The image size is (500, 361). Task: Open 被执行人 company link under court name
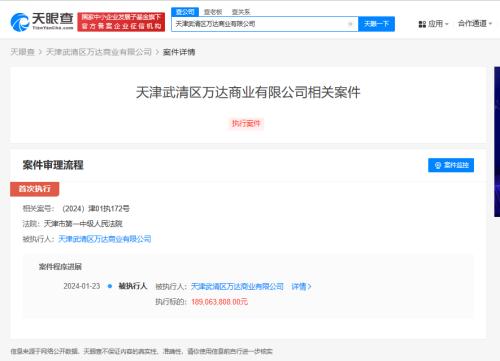click(105, 239)
